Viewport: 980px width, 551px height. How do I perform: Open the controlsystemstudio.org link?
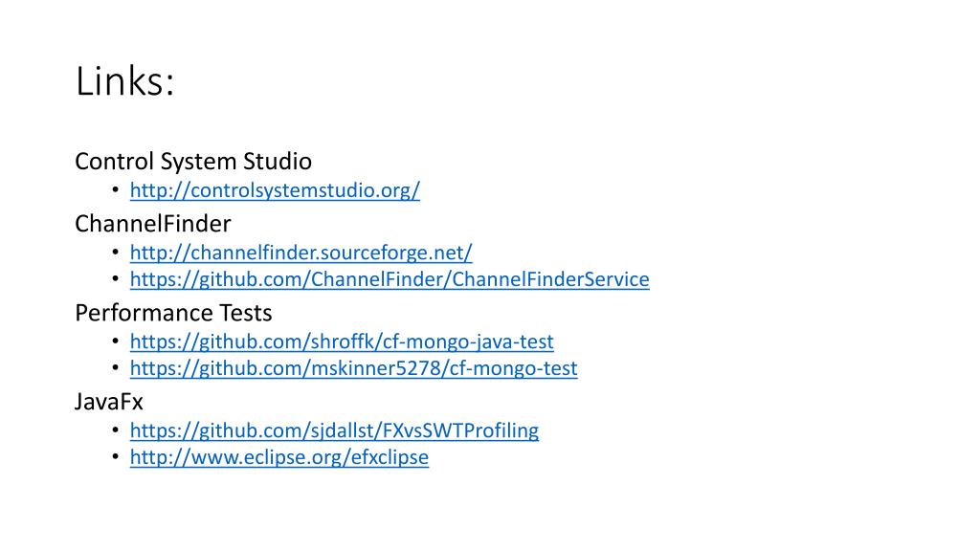[275, 190]
